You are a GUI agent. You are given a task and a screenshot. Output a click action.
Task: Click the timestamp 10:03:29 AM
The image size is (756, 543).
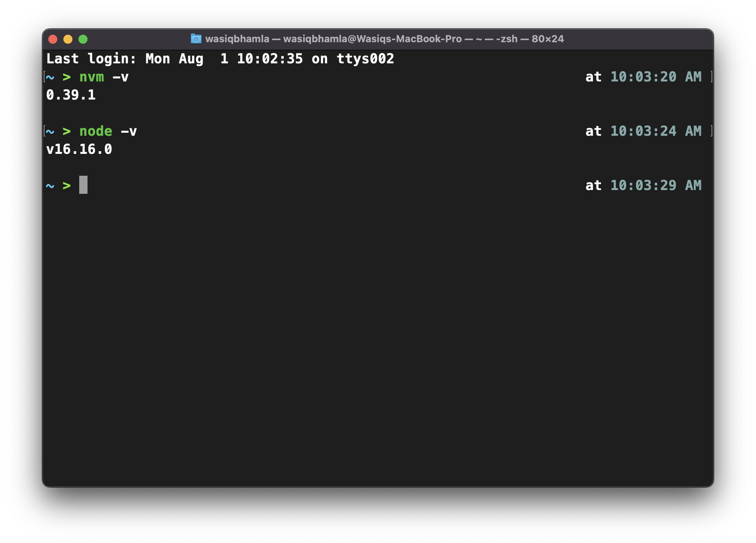(x=656, y=185)
